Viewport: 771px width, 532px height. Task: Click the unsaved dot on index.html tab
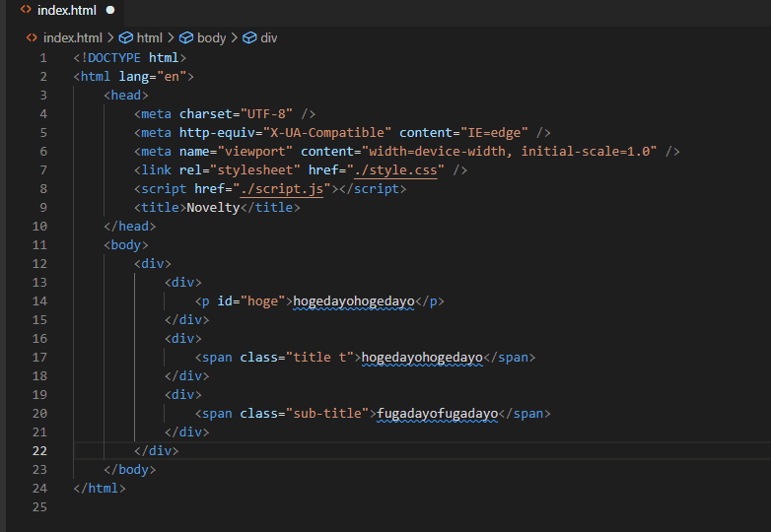(x=109, y=10)
